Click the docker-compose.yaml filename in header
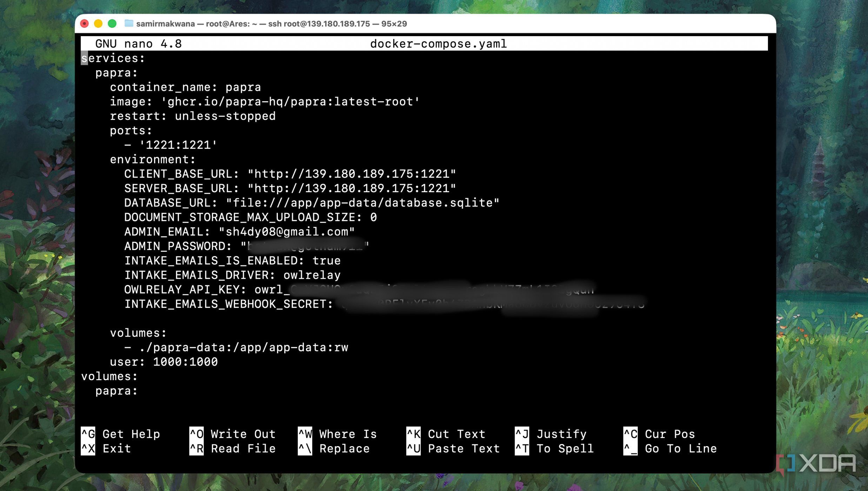868x491 pixels. 438,44
